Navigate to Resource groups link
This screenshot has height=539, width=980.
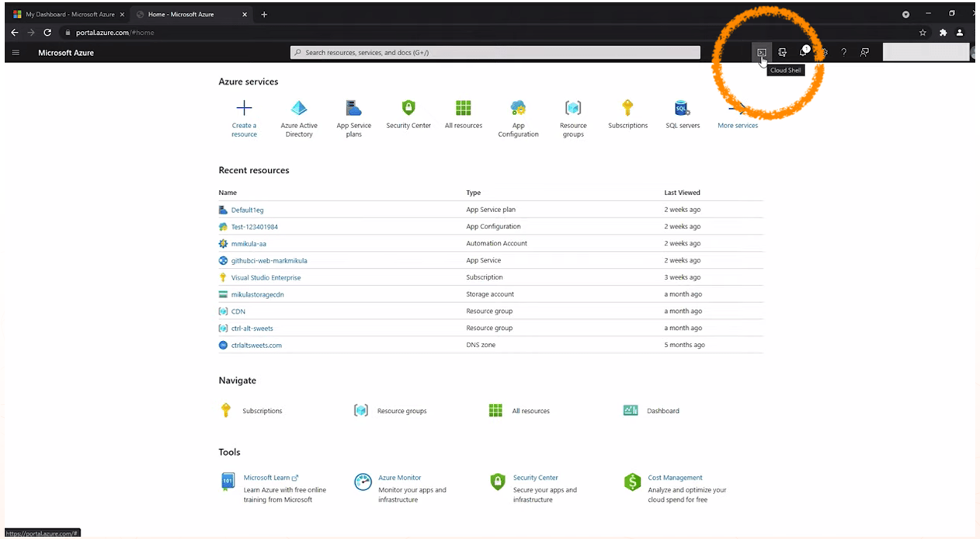pos(402,411)
